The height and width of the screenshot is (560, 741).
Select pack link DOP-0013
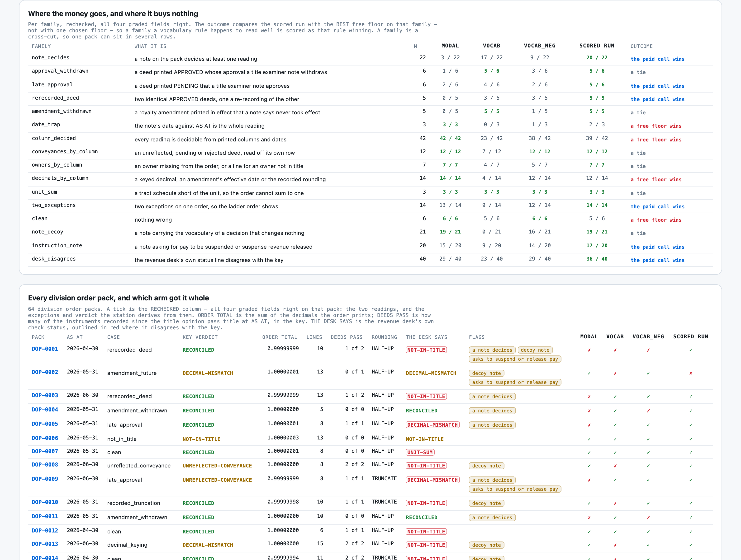45,544
